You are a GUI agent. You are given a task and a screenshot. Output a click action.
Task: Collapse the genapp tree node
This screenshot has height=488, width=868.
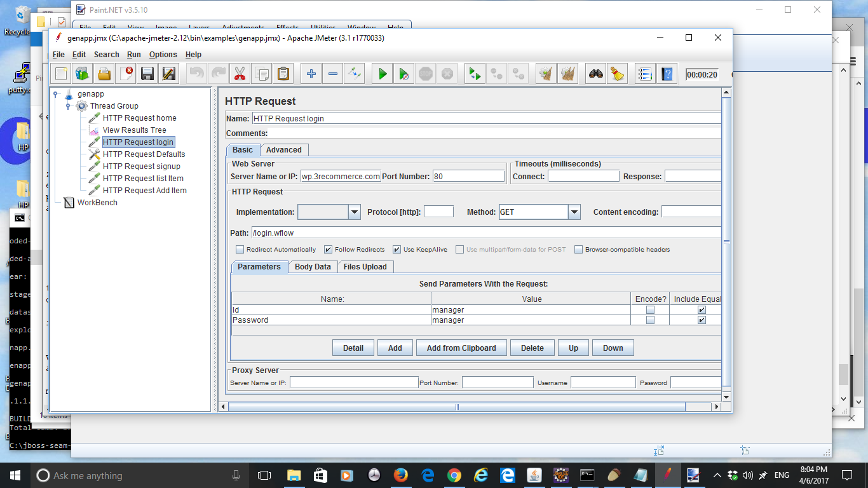(57, 94)
